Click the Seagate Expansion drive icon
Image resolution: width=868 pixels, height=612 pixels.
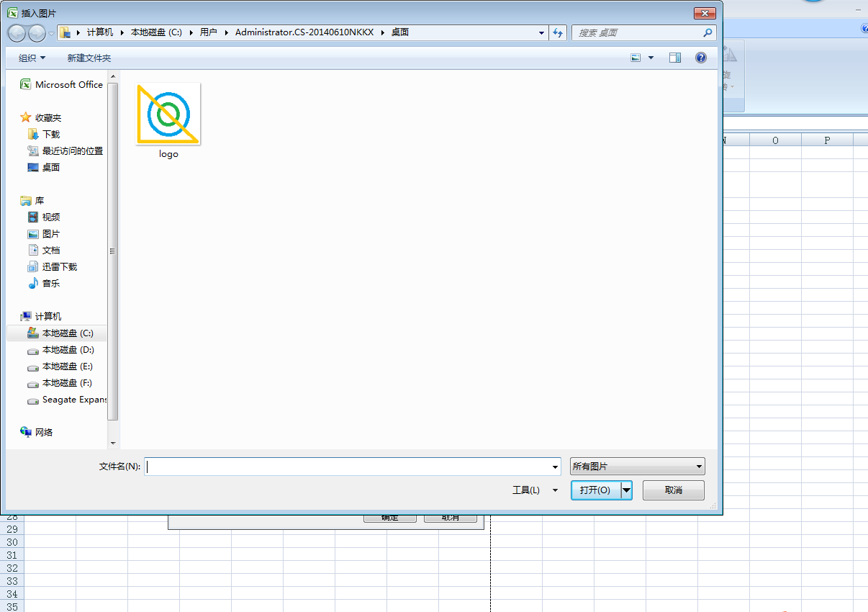(33, 400)
